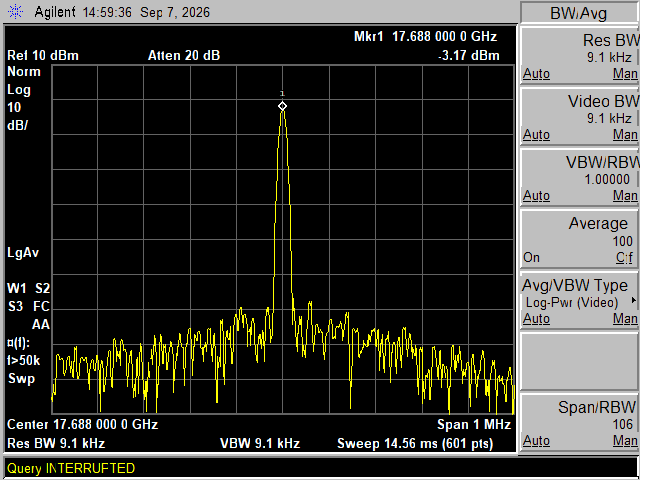The image size is (666, 500).
Task: Click the Norm detector annotation
Action: (24, 71)
